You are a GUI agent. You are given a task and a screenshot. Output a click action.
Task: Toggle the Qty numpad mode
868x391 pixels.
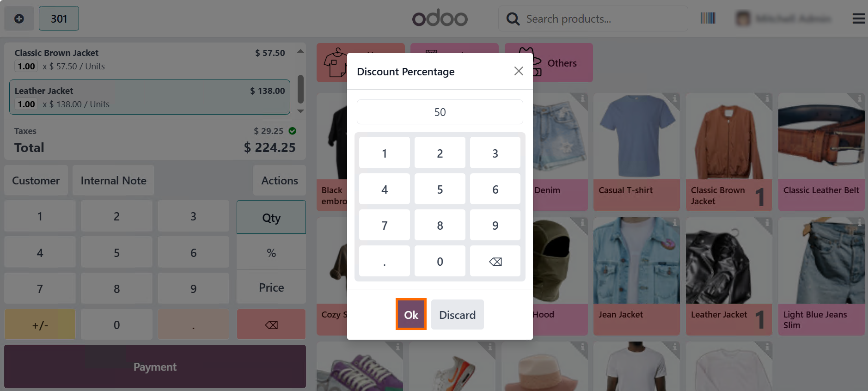(271, 217)
